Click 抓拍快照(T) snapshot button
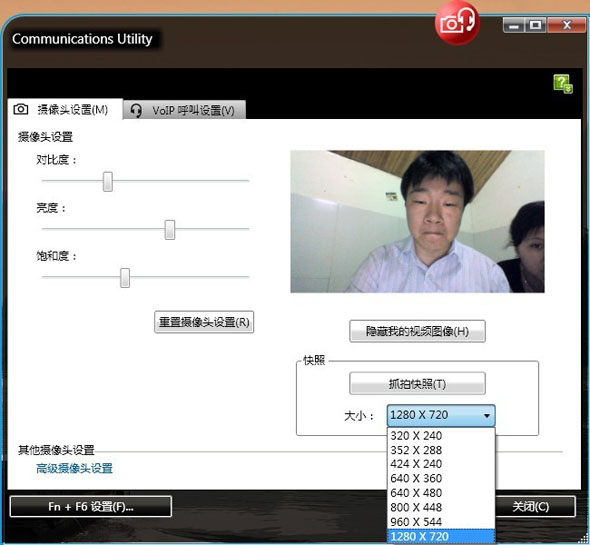Image resolution: width=590 pixels, height=545 pixels. tap(417, 384)
